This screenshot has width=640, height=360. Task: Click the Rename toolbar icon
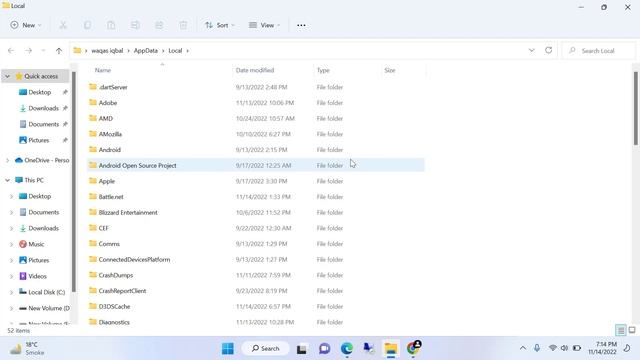click(x=135, y=25)
